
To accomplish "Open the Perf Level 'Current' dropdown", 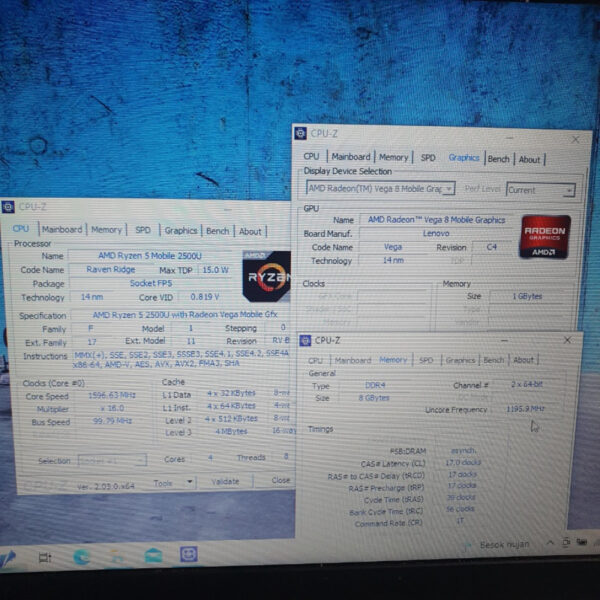I will (x=541, y=190).
